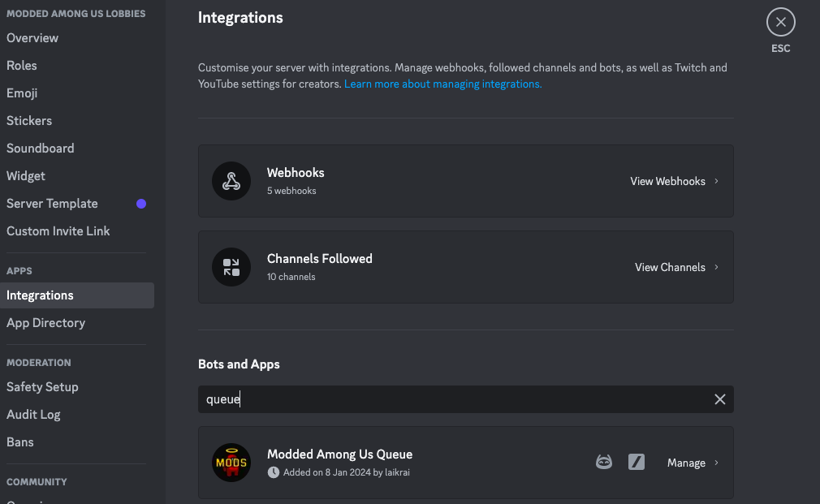Click the Webhooks title text

tap(296, 173)
